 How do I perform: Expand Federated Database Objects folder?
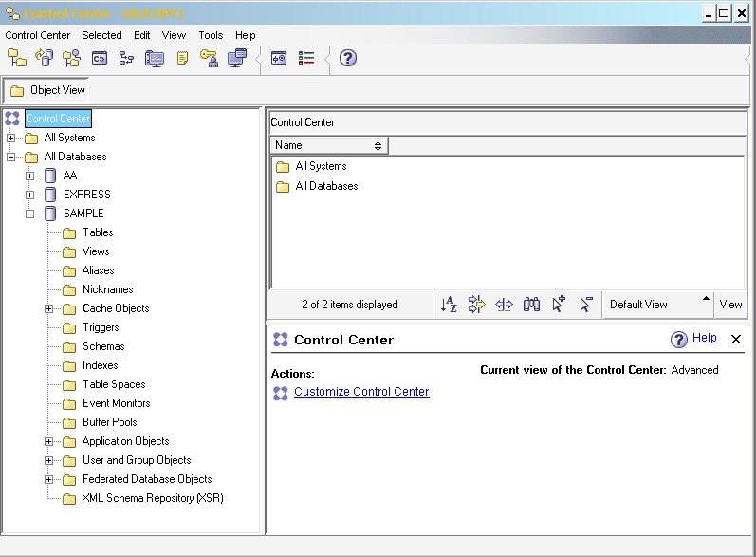pyautogui.click(x=48, y=479)
